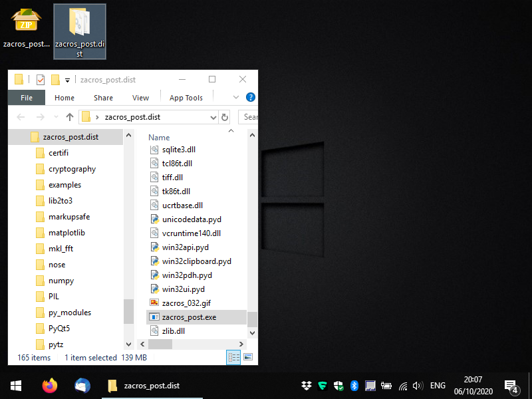Launch Thunderbird from the taskbar
Image resolution: width=532 pixels, height=399 pixels.
[82, 386]
